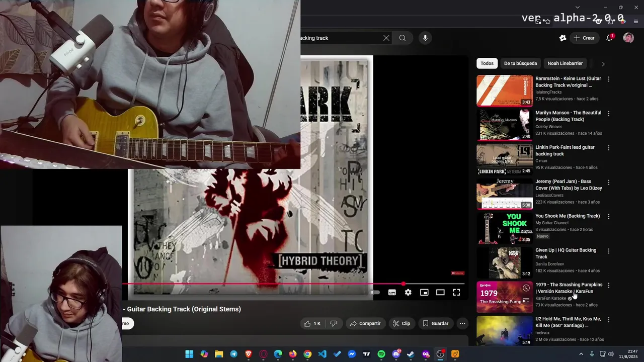Click the star-shaped icon beside Crear
This screenshot has width=644, height=362.
point(562,38)
